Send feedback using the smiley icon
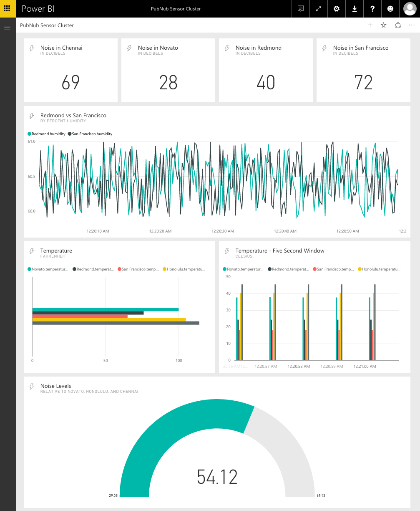420x511 pixels. pyautogui.click(x=390, y=9)
